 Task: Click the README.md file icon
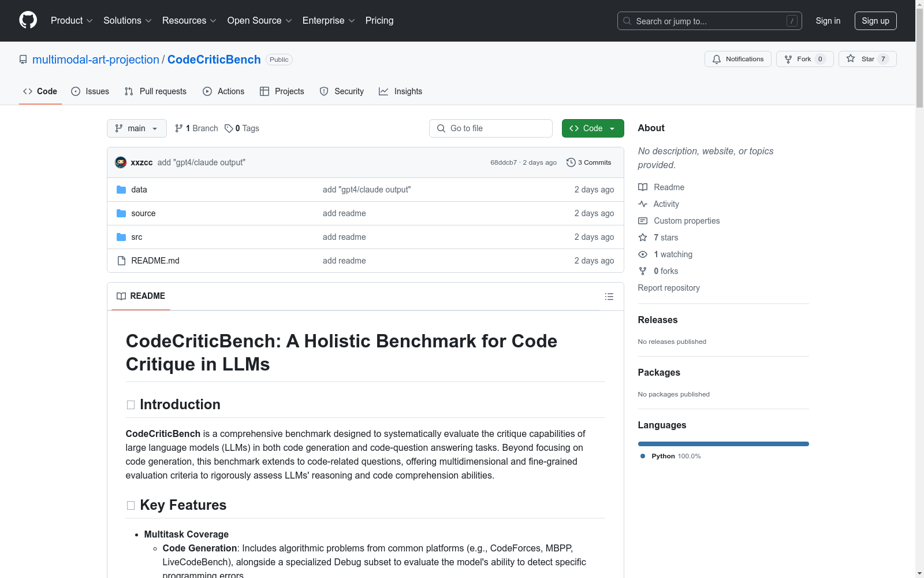[121, 261]
